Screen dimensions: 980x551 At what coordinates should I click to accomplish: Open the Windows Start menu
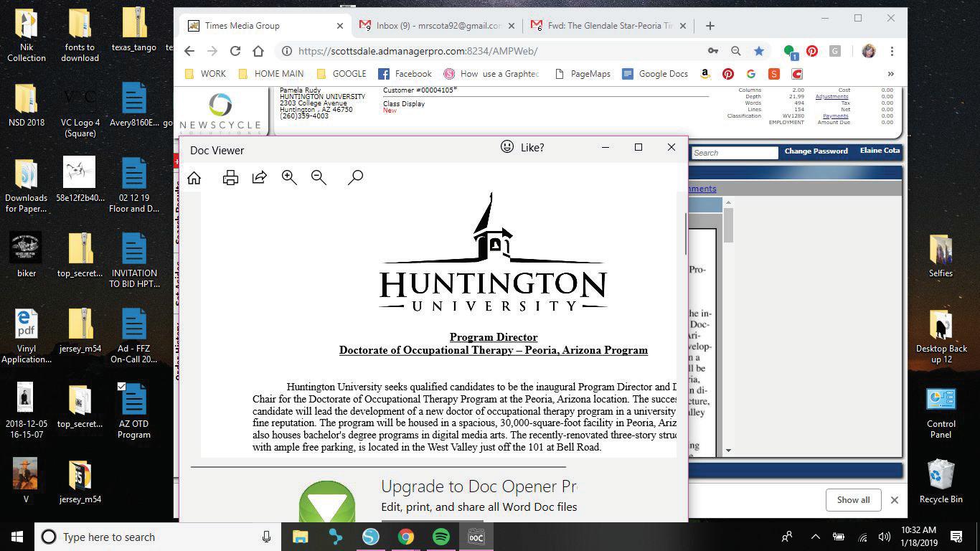click(x=17, y=537)
